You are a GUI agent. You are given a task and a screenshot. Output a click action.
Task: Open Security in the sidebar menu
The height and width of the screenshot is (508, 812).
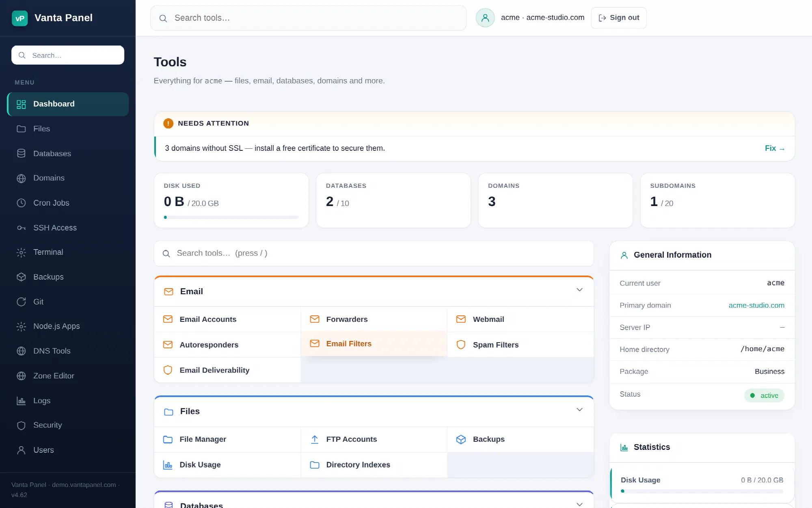[x=68, y=425]
